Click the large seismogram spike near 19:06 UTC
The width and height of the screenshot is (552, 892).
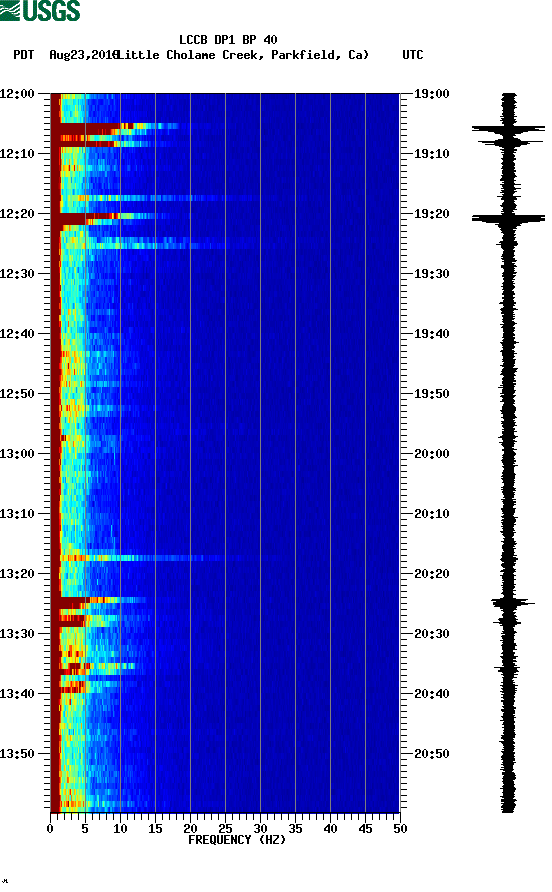coord(508,130)
